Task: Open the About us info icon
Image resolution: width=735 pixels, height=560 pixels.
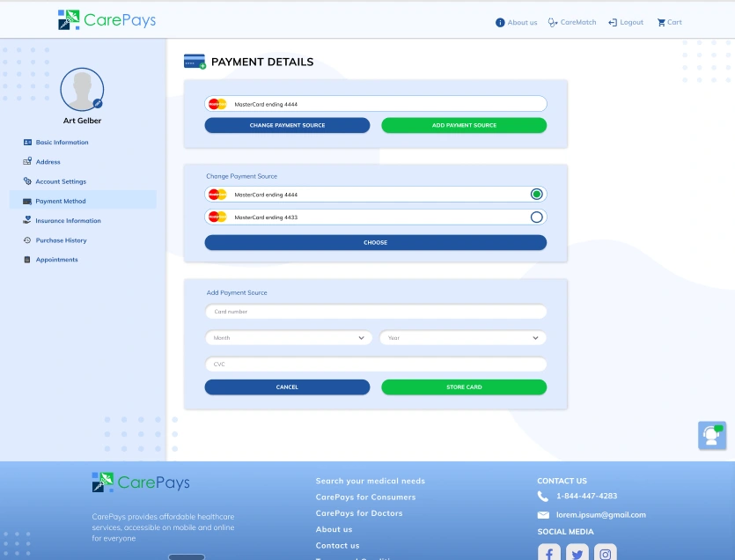Action: click(x=500, y=23)
